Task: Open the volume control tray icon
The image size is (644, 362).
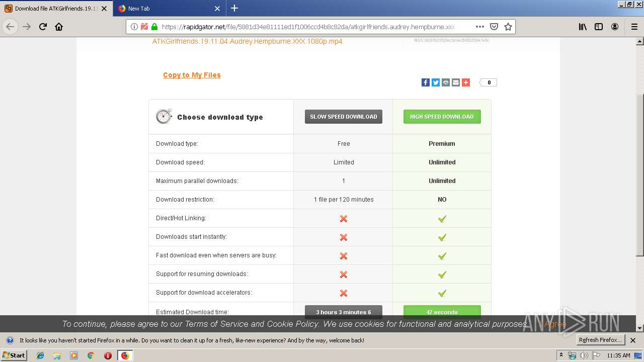Action: 584,355
